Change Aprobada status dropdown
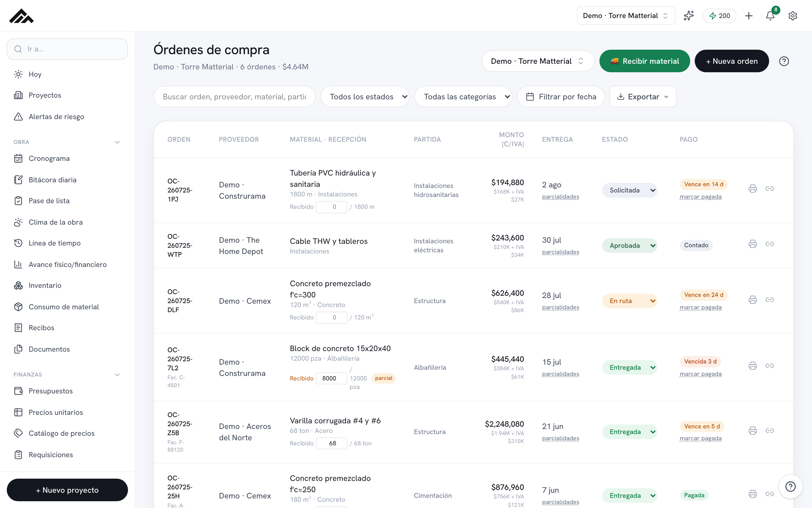This screenshot has width=812, height=508. pos(630,246)
